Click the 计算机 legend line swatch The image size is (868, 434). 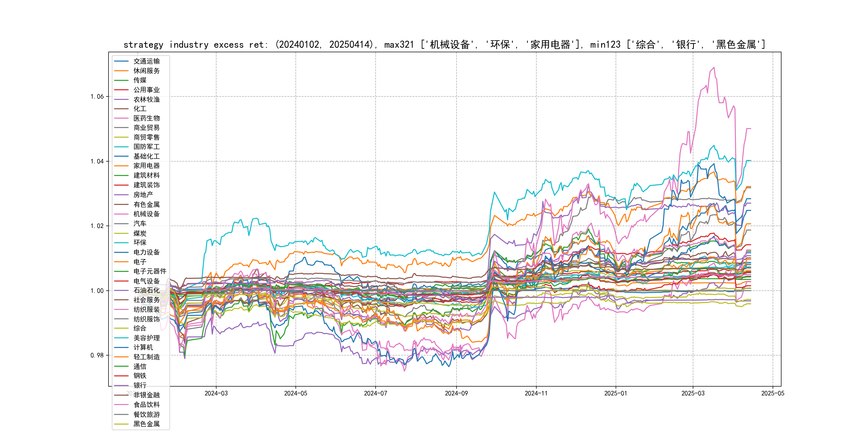click(121, 347)
